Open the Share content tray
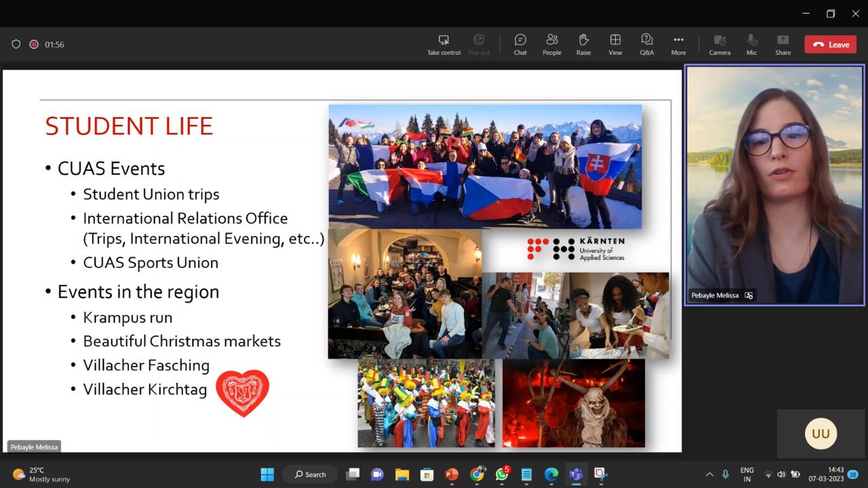868x488 pixels. [x=783, y=45]
